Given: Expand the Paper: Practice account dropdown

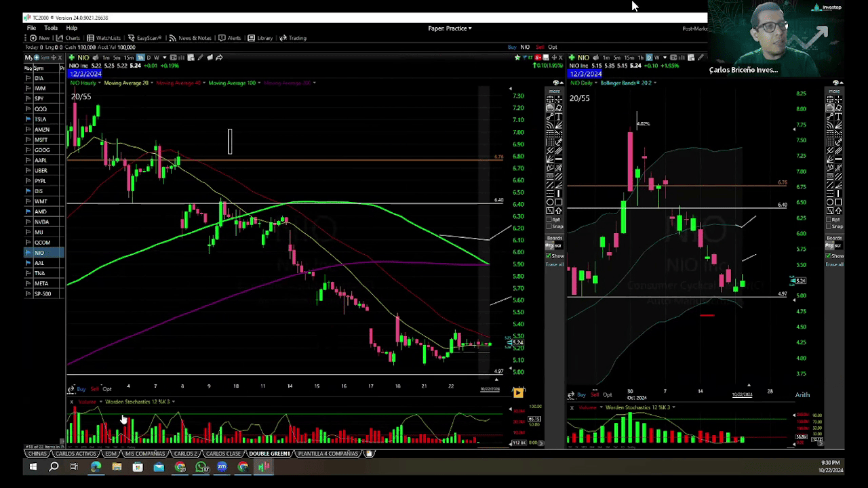Looking at the screenshot, I should (x=450, y=28).
